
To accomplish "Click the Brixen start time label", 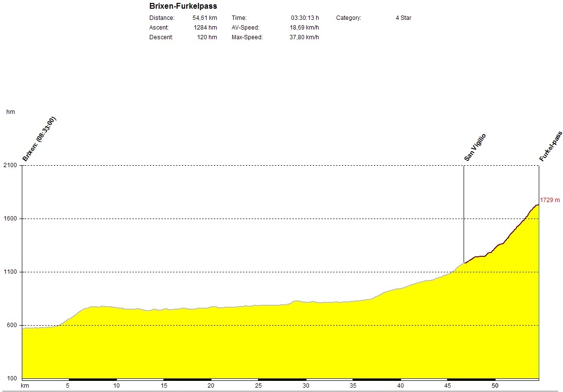I will click(x=39, y=139).
